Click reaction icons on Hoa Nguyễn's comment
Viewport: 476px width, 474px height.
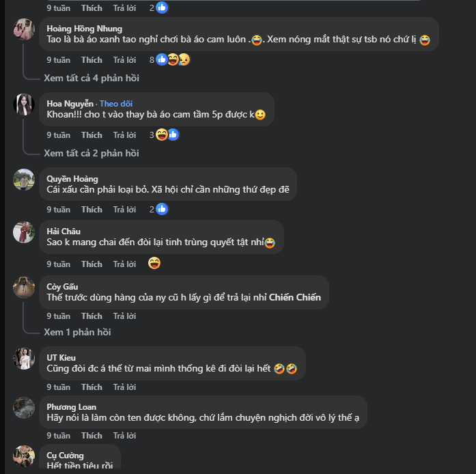point(167,135)
